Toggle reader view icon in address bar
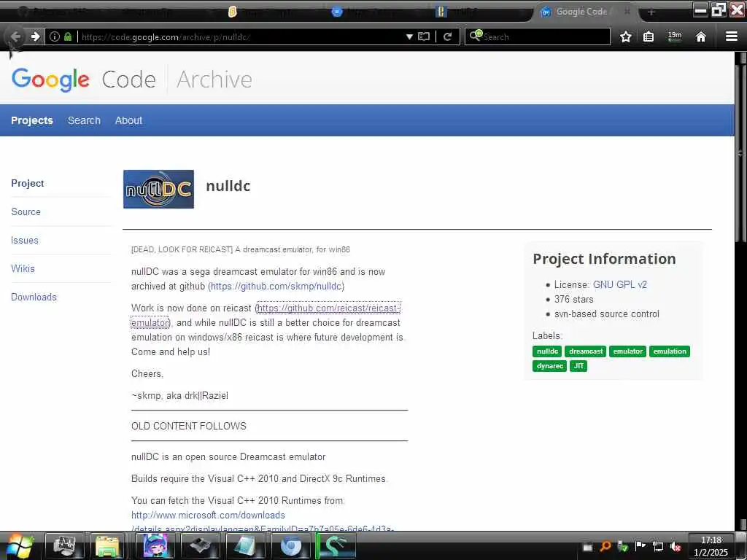747x560 pixels. [x=424, y=36]
